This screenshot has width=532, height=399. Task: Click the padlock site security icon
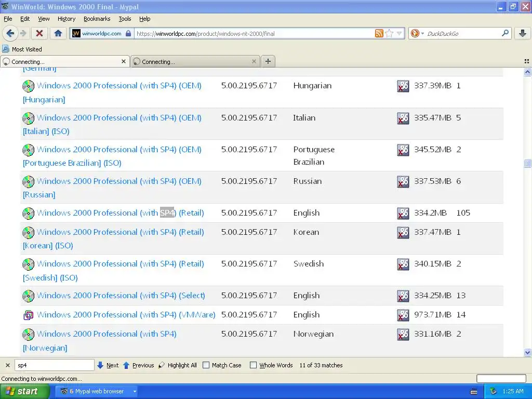pos(128,33)
